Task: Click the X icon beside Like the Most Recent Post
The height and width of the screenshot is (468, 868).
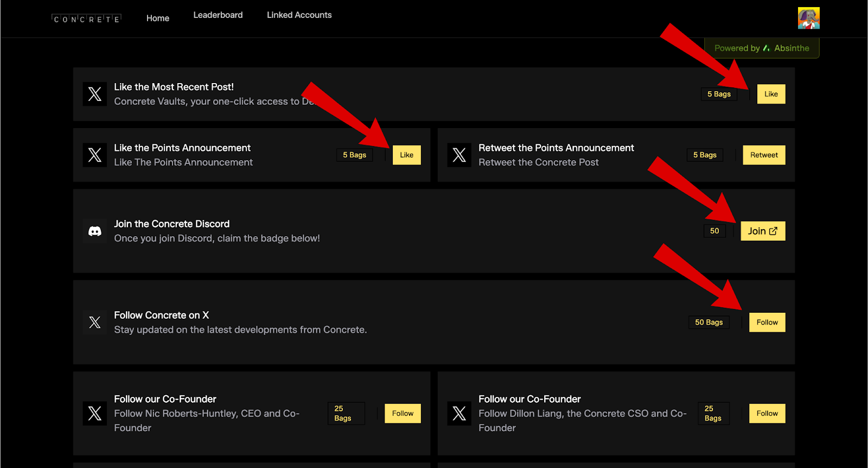Action: 95,94
